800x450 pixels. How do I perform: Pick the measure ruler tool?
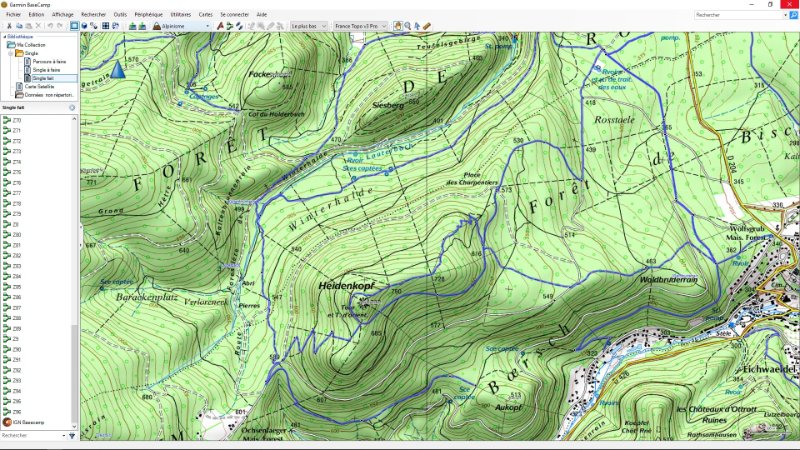(427, 25)
